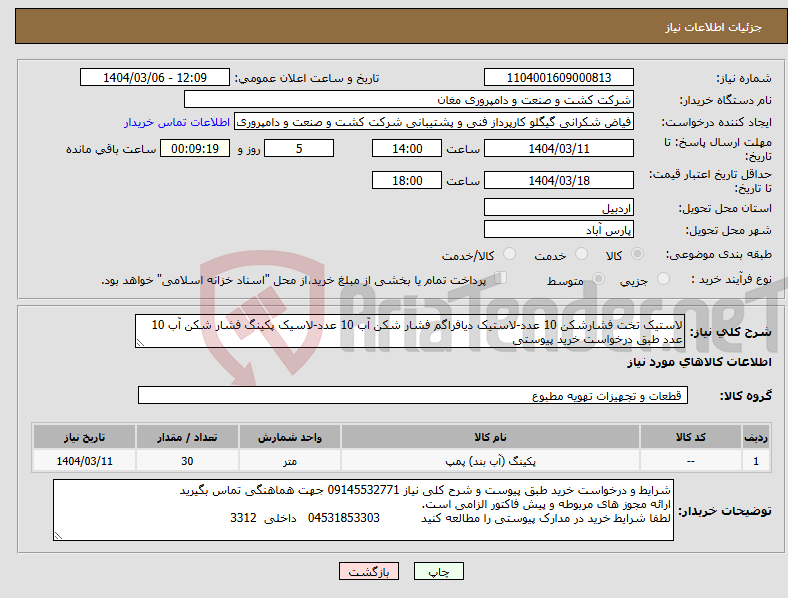Viewport: 788px width, 598px height.
Task: Click the نام کالا column header
Action: (x=490, y=437)
